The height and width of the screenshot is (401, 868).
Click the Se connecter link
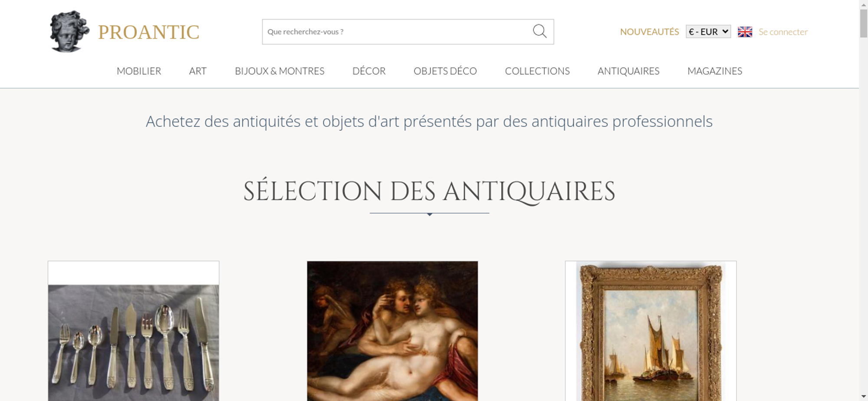tap(783, 32)
